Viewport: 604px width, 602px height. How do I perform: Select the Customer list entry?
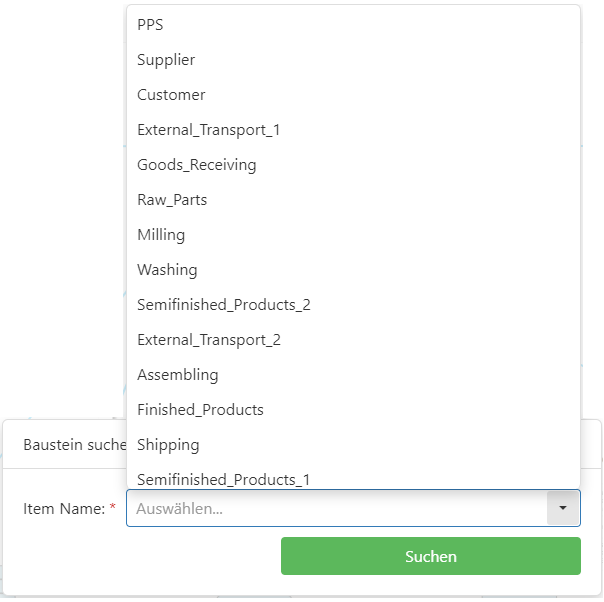pos(171,95)
